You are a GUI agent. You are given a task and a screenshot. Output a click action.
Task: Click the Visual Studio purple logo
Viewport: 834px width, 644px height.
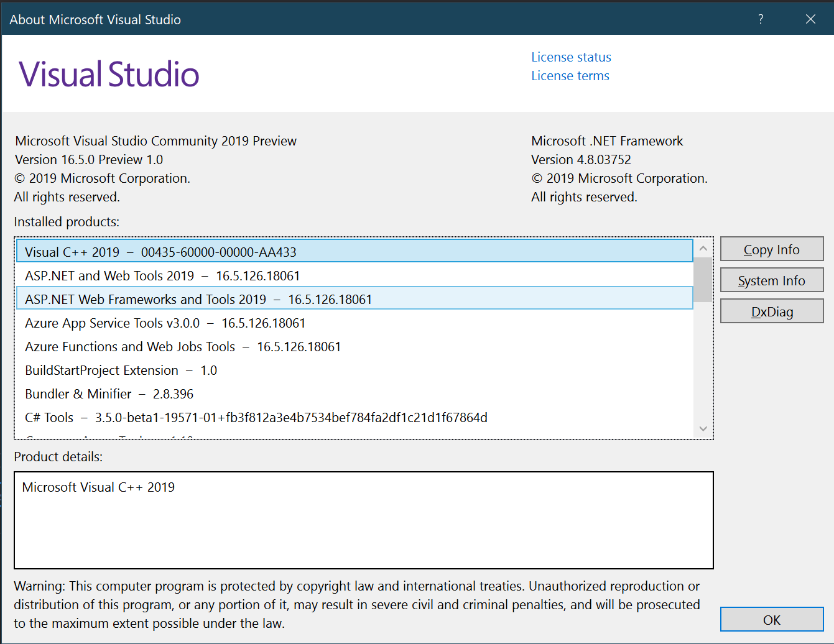[x=109, y=73]
